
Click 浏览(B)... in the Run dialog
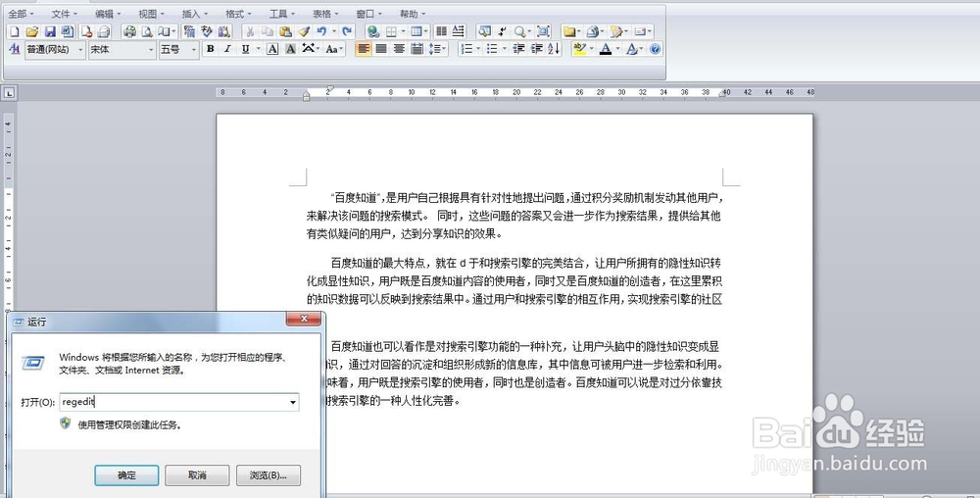(x=269, y=475)
